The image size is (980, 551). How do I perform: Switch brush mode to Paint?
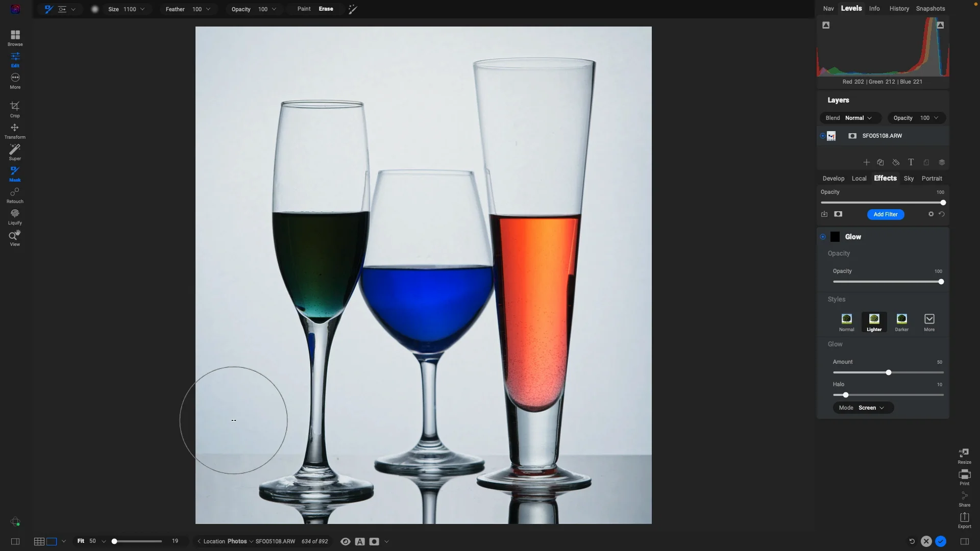click(x=304, y=9)
